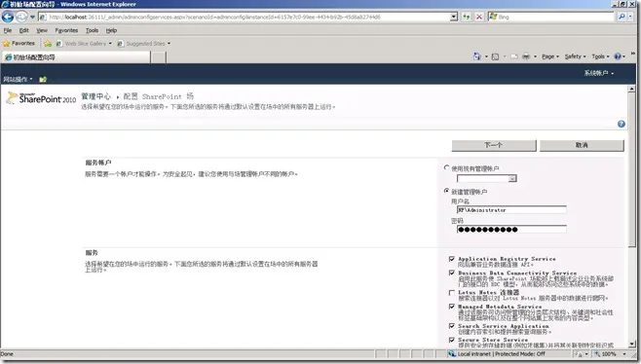Open the address bar history dropdown arrow
641x364 pixels.
[454, 17]
